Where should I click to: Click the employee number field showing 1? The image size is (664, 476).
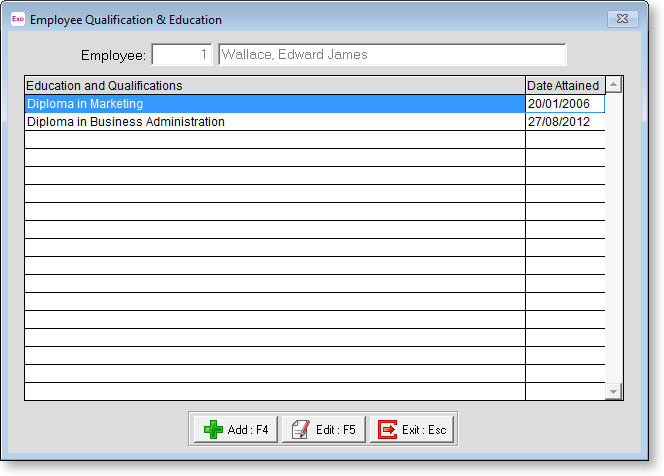tap(181, 55)
